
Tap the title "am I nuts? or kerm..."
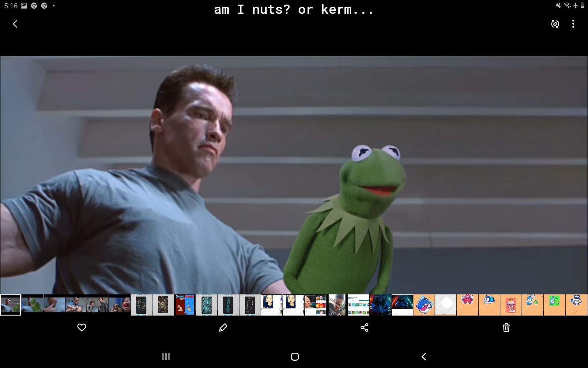coord(294,10)
